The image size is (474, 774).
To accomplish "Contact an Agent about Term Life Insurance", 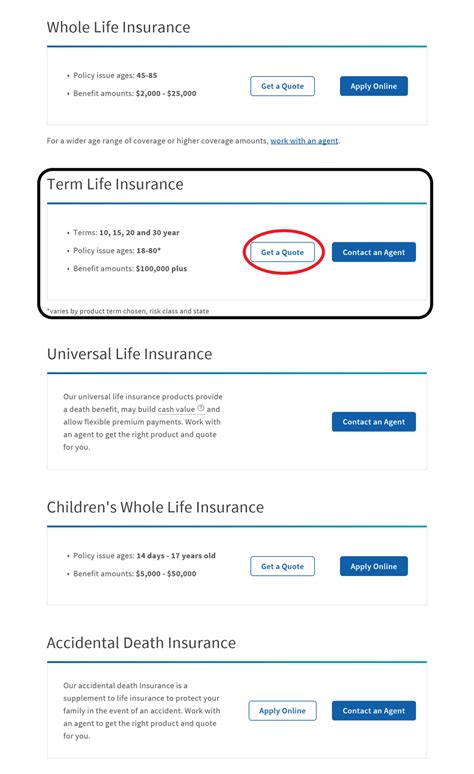I will [374, 252].
